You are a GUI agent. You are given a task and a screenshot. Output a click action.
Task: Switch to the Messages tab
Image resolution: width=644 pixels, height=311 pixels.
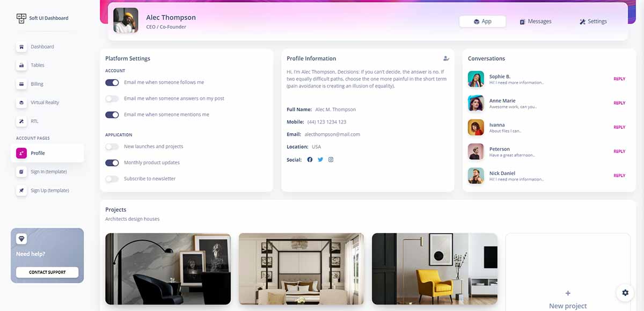[536, 21]
